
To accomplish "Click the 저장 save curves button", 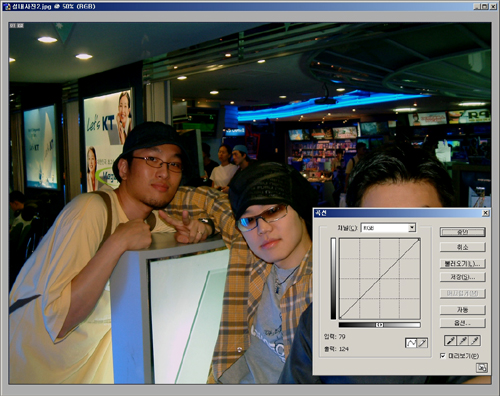I will (x=462, y=277).
